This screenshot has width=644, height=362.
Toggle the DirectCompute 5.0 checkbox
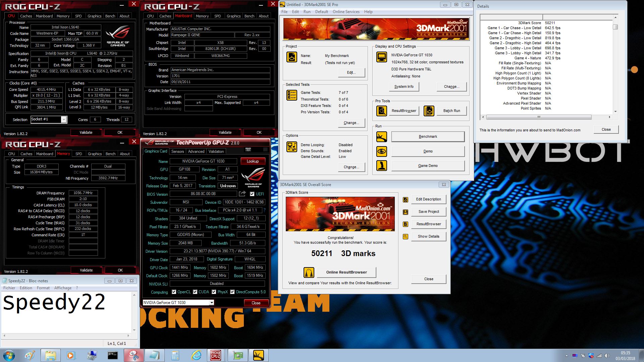click(232, 292)
